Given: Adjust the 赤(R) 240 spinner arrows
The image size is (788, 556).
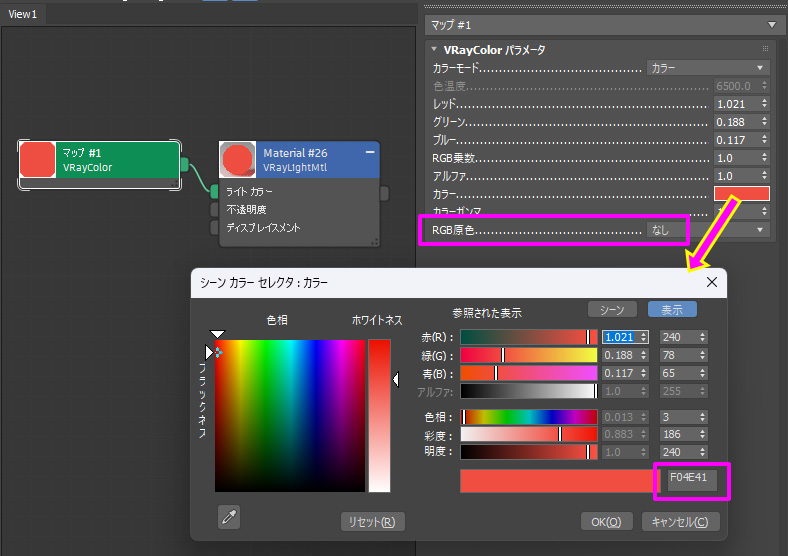Looking at the screenshot, I should click(x=703, y=337).
